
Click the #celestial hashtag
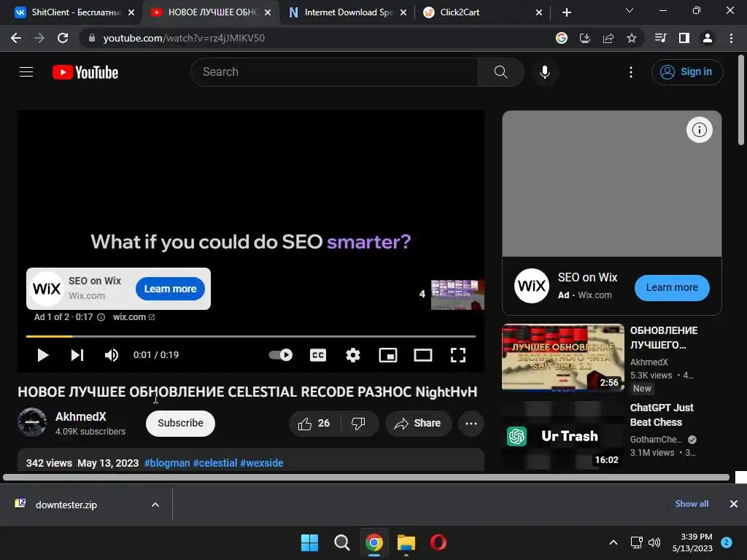pos(215,463)
